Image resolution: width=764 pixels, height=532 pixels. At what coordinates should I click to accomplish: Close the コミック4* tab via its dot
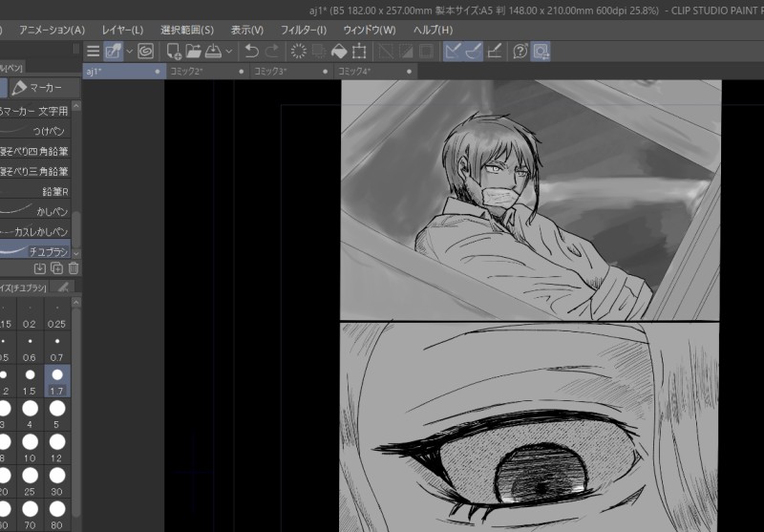[x=409, y=71]
